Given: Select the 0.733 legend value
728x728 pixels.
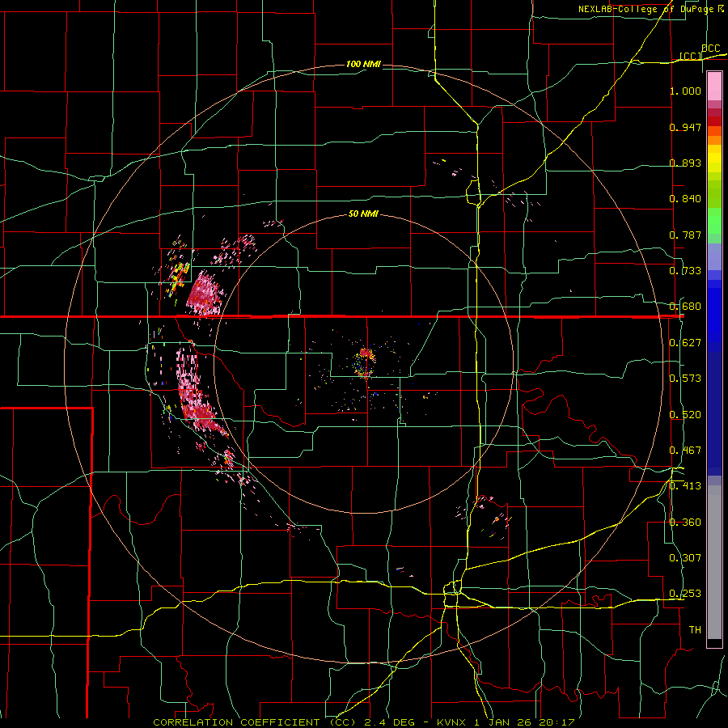Looking at the screenshot, I should tap(685, 271).
